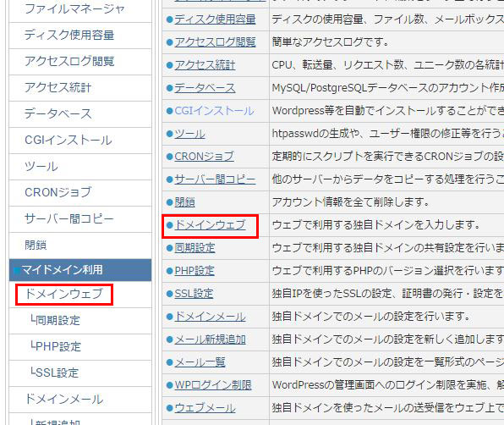Open データベース link in table
Screen dimensions: 504x425
(205, 88)
